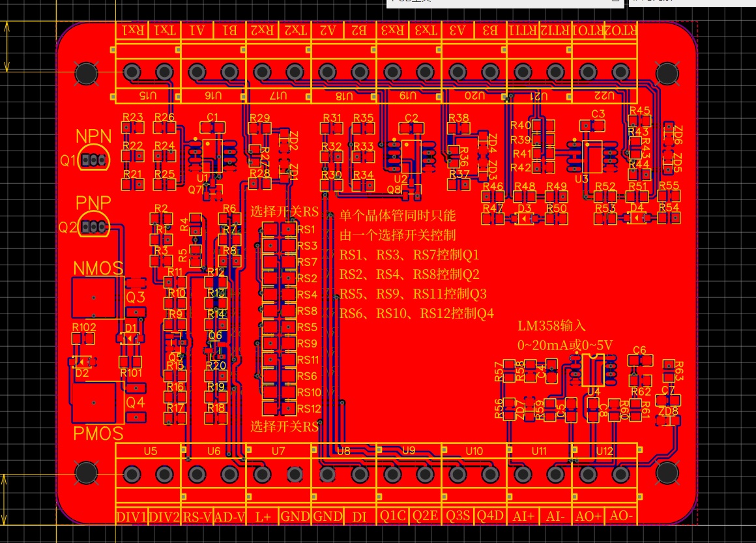Select the DIV1 terminal label
Image resolution: width=756 pixels, height=543 pixels.
132,517
